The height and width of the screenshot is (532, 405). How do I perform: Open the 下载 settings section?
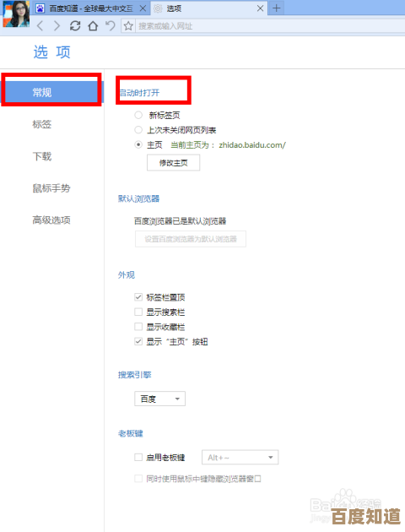click(42, 156)
